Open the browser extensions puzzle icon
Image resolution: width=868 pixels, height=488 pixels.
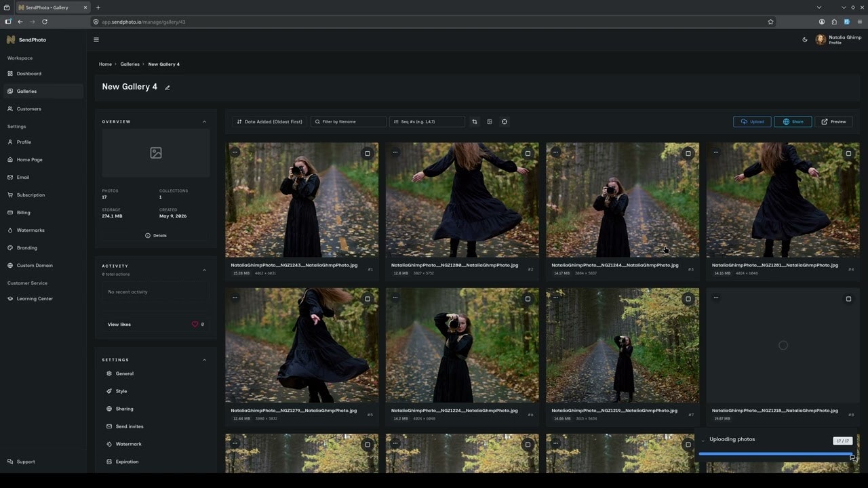click(x=834, y=22)
